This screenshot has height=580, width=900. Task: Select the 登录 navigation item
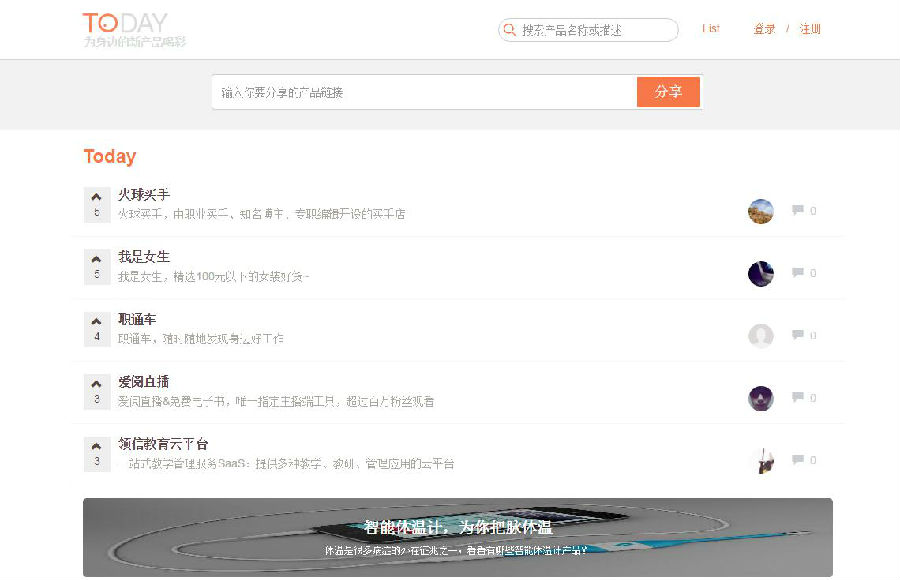[x=763, y=29]
